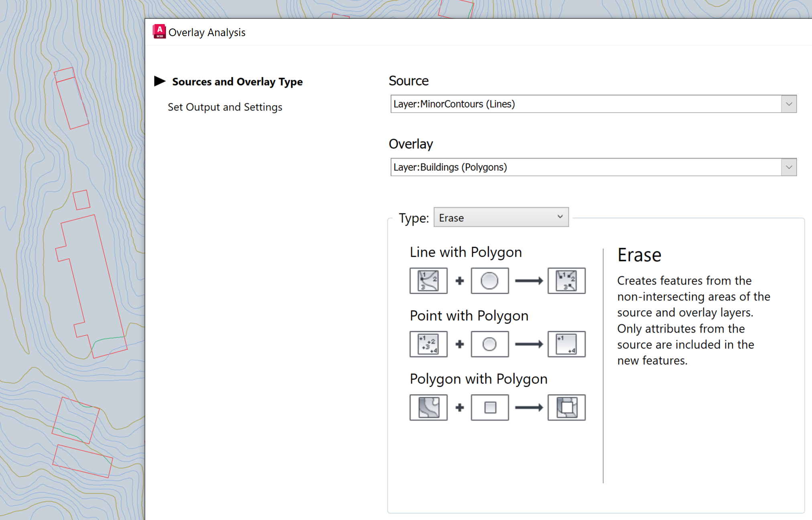Go to Set Output and Settings step
The height and width of the screenshot is (520, 812).
225,107
